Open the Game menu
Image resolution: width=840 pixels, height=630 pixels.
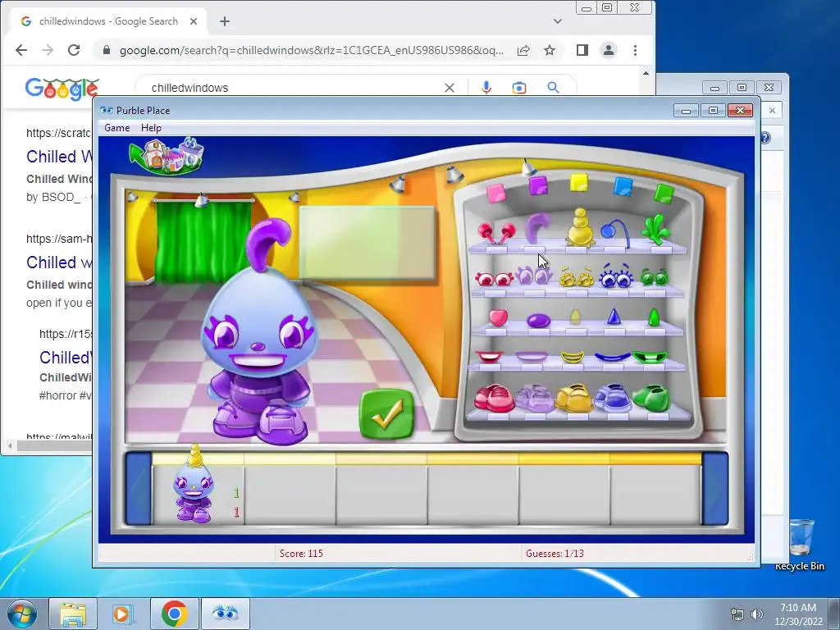[116, 128]
